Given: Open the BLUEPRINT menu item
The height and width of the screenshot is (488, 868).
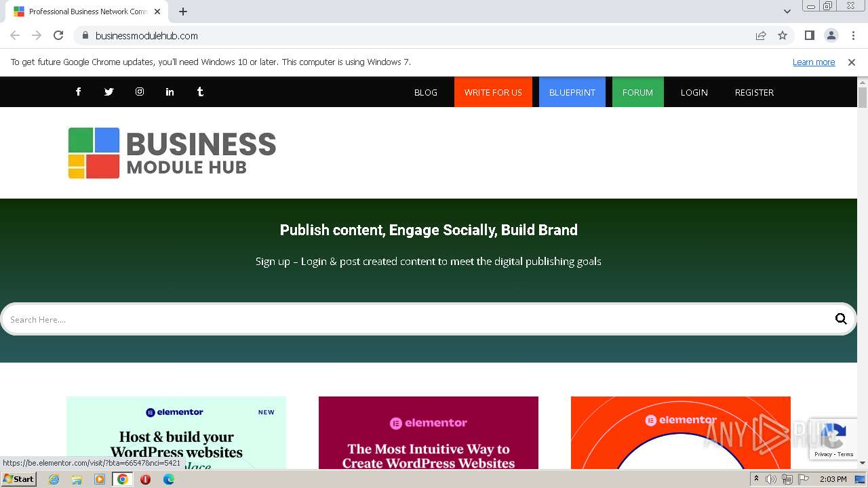Looking at the screenshot, I should [x=572, y=92].
